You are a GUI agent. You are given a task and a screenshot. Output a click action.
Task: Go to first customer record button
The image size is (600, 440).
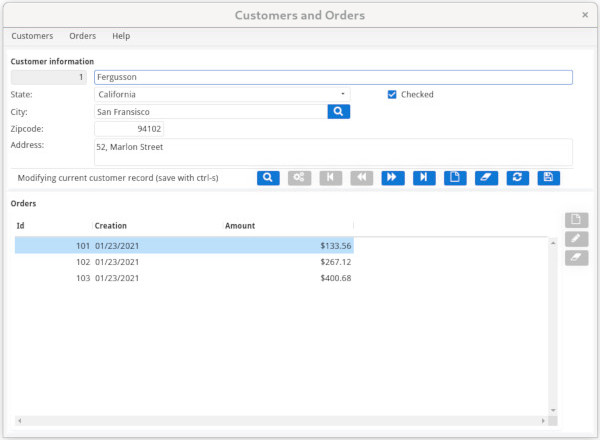tap(331, 178)
